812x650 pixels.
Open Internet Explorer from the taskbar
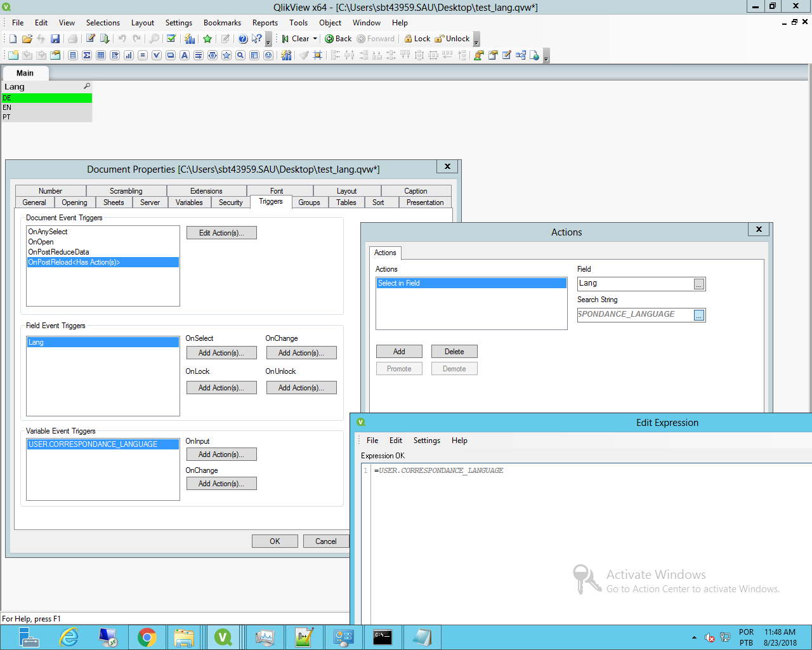click(x=69, y=637)
